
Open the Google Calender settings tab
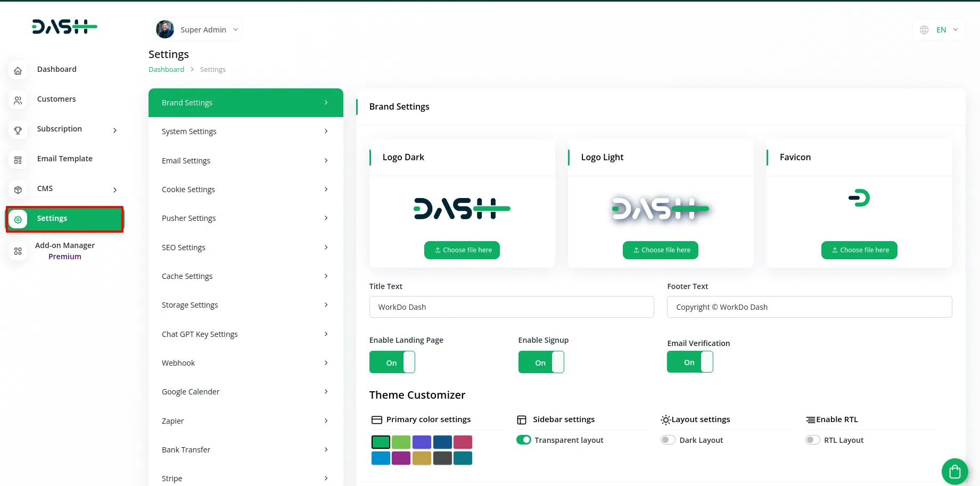(246, 392)
